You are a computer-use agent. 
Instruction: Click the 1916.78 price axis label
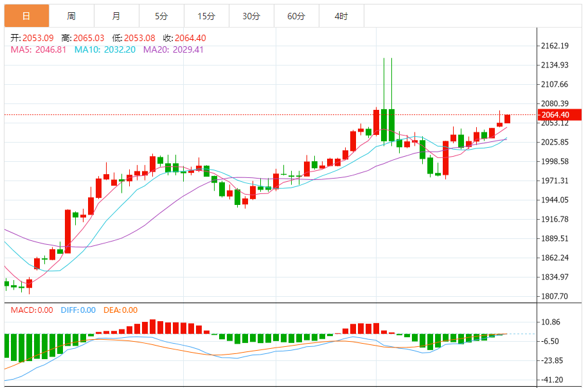pyautogui.click(x=555, y=219)
